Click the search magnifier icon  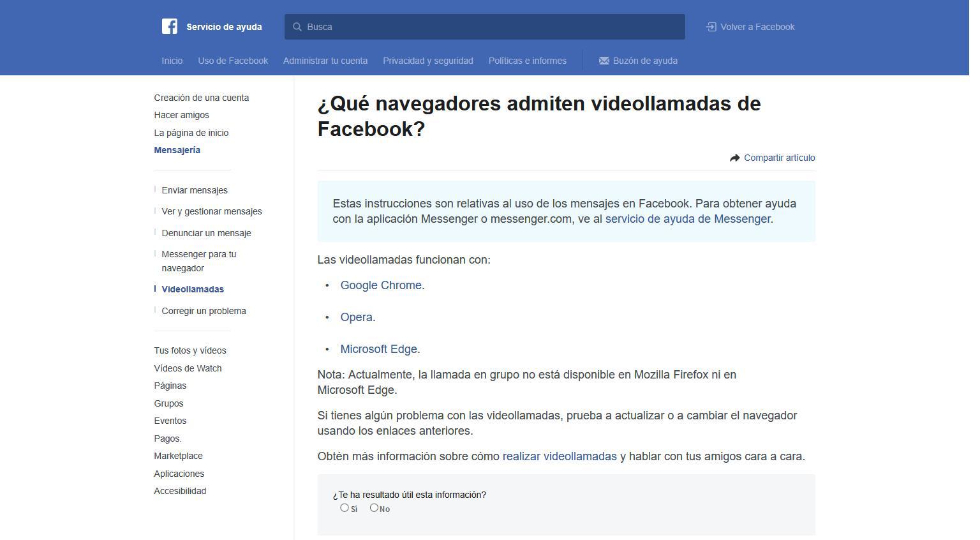coord(297,27)
